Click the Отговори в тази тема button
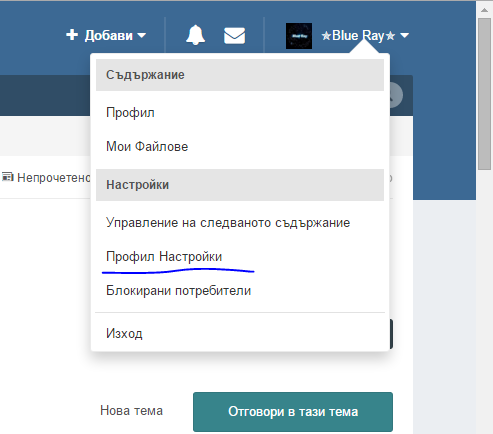The image size is (493, 434). [293, 412]
